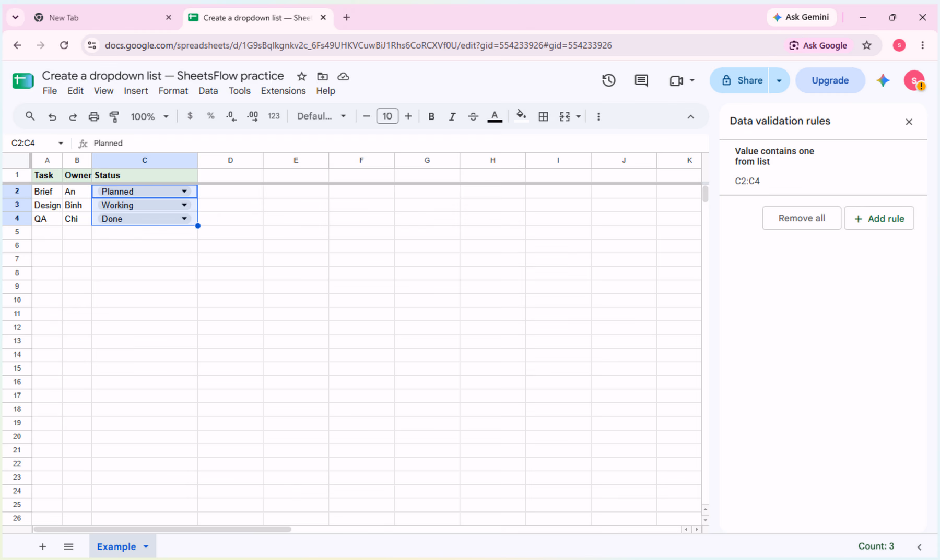Open the zoom level dropdown
The height and width of the screenshot is (560, 940).
[149, 116]
